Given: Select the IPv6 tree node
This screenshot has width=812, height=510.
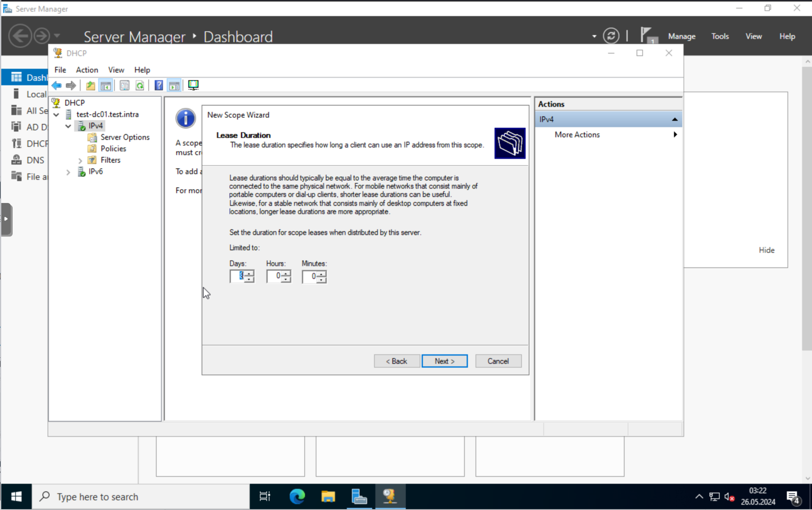Looking at the screenshot, I should pos(96,171).
